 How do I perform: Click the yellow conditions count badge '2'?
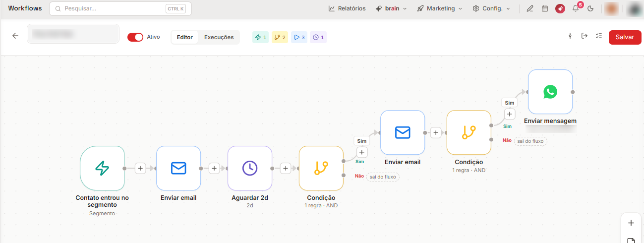tap(280, 37)
